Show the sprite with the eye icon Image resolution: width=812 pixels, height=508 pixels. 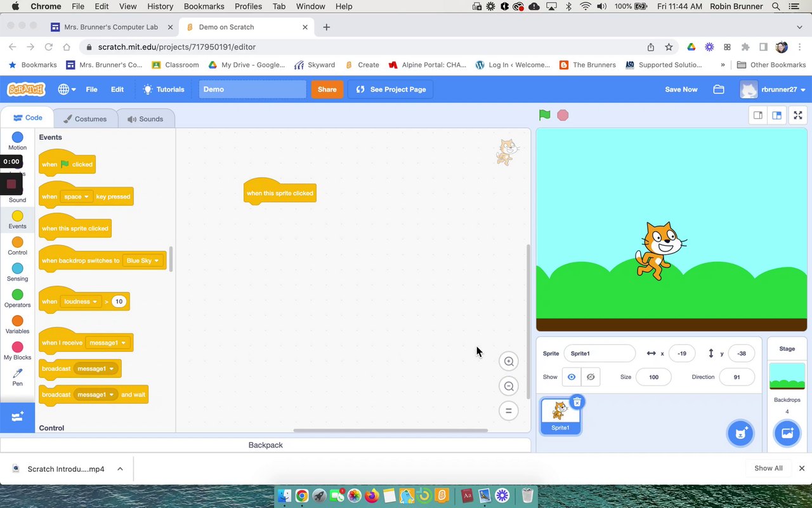click(x=571, y=377)
